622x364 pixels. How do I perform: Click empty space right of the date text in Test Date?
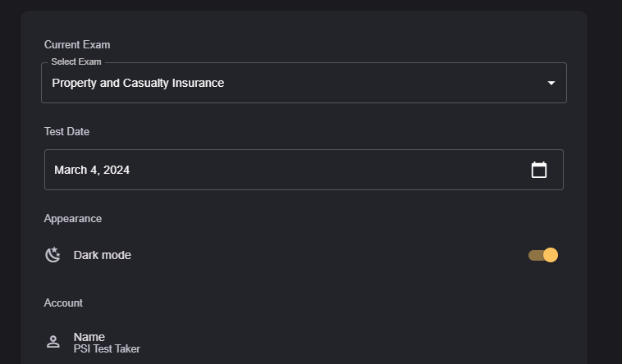coord(328,170)
